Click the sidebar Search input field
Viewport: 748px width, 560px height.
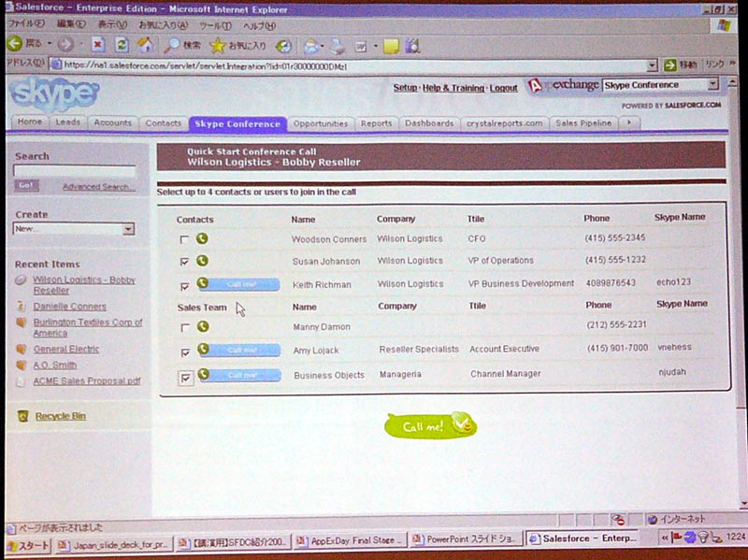click(x=75, y=171)
